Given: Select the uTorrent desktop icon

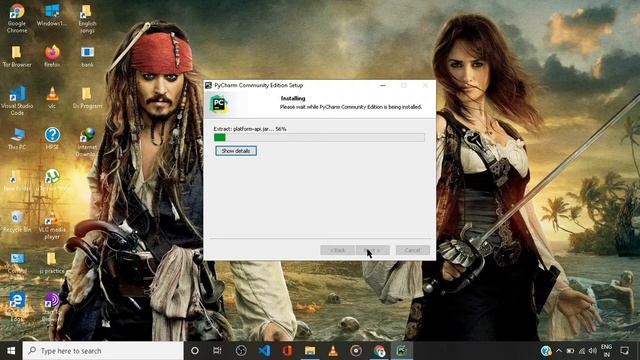Looking at the screenshot, I should (52, 180).
